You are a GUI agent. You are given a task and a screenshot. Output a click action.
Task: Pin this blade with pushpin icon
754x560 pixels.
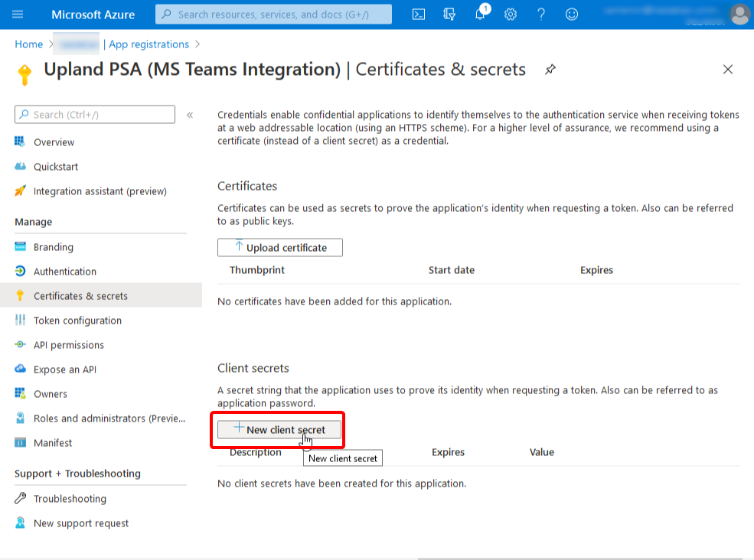click(x=550, y=70)
